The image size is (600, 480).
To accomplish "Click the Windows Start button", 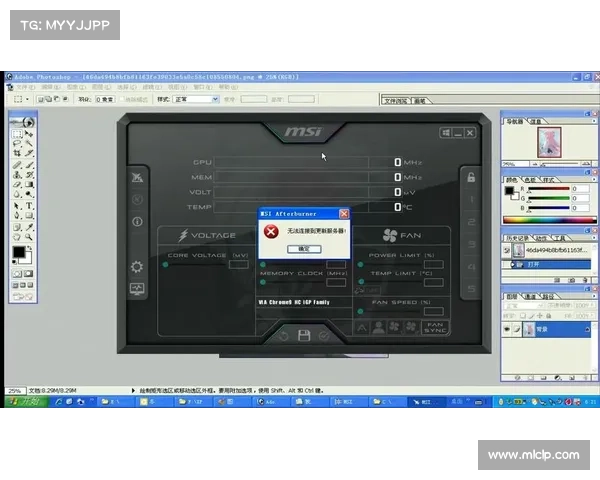I will pos(26,402).
